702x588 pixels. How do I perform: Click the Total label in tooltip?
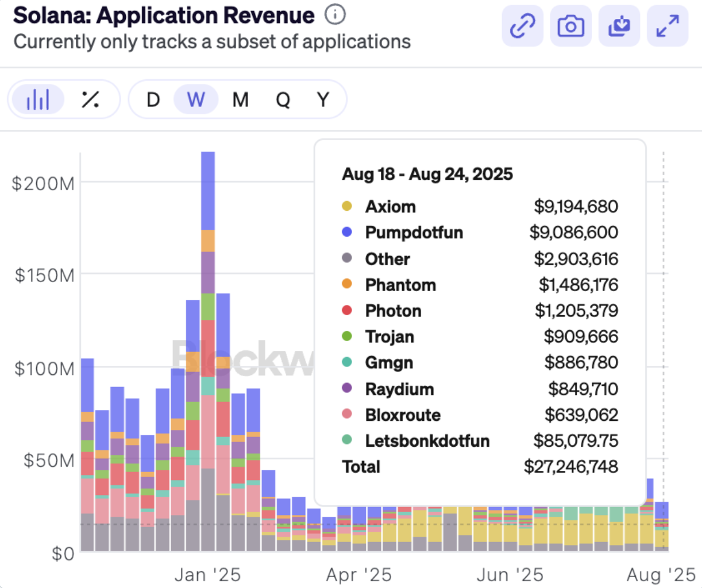361,466
